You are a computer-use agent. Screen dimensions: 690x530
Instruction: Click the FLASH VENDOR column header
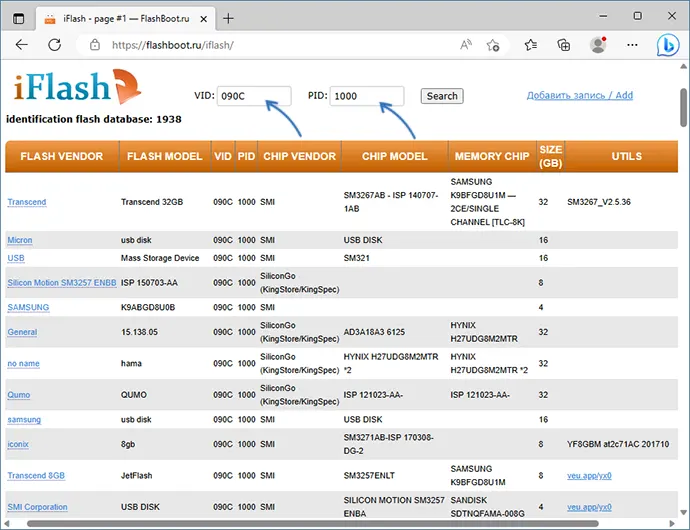[x=62, y=156]
